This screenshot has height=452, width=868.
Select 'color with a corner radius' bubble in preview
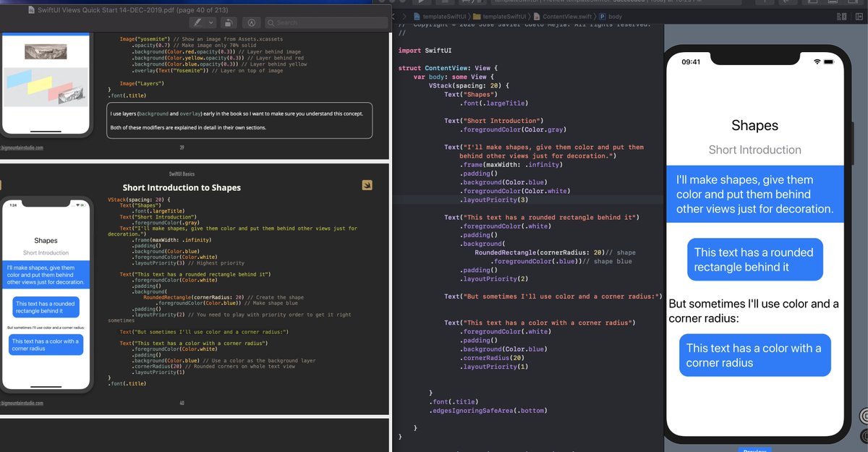(754, 355)
